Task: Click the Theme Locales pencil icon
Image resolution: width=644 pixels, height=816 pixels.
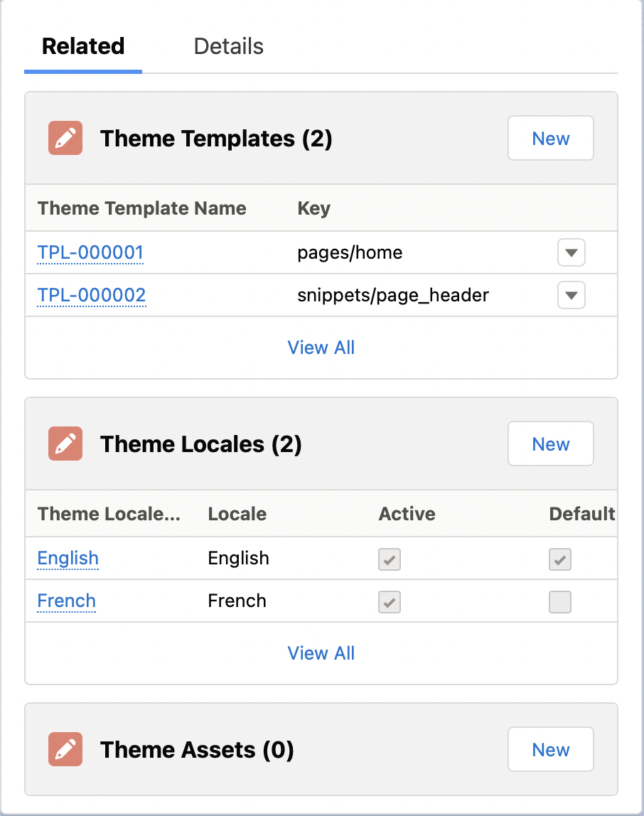Action: pos(65,444)
